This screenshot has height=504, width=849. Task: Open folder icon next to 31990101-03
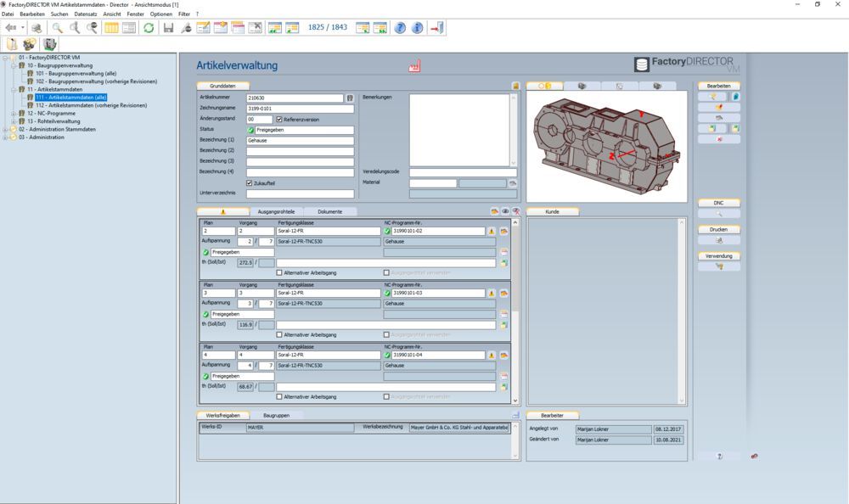point(503,294)
